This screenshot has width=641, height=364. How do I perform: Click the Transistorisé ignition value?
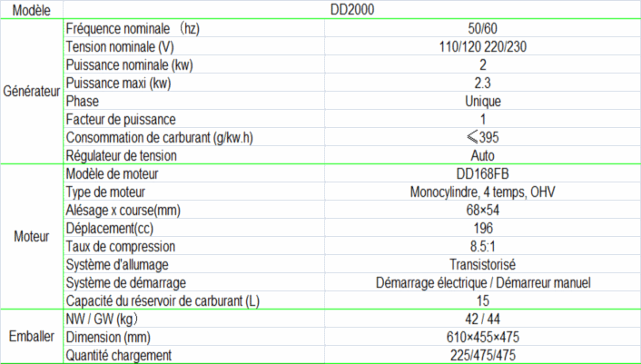482,264
